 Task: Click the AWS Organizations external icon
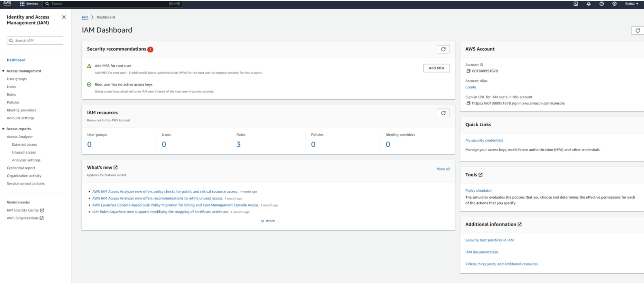click(x=41, y=218)
